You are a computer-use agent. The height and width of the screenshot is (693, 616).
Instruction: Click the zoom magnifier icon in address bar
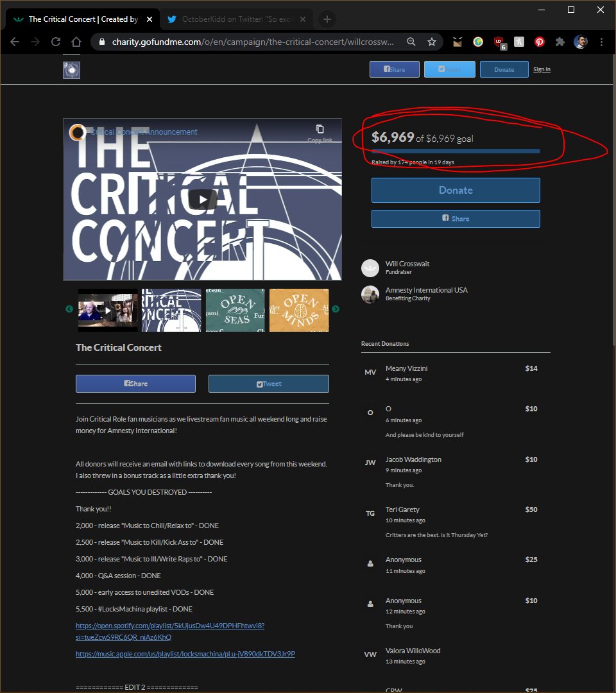[411, 42]
